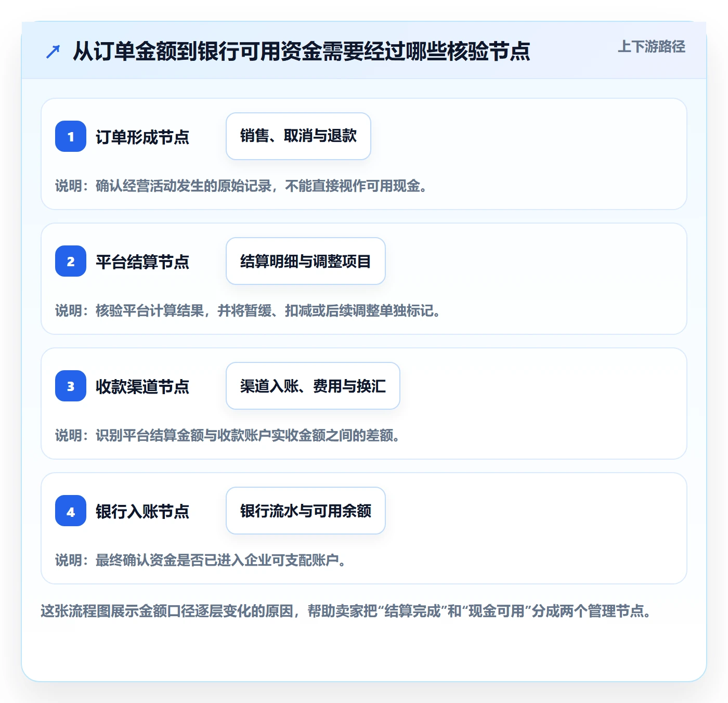Click the 订单形成节点 heading
Viewport: 728px width, 703px height.
pyautogui.click(x=142, y=137)
